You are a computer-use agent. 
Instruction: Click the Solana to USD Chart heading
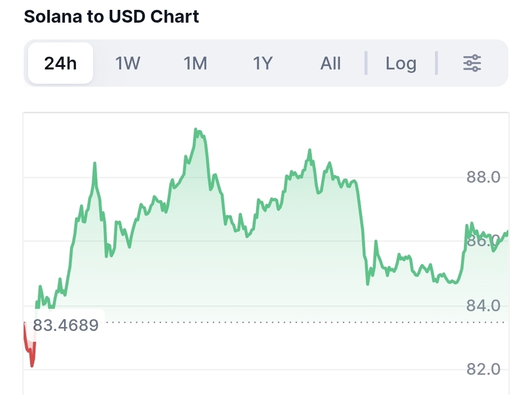111,16
